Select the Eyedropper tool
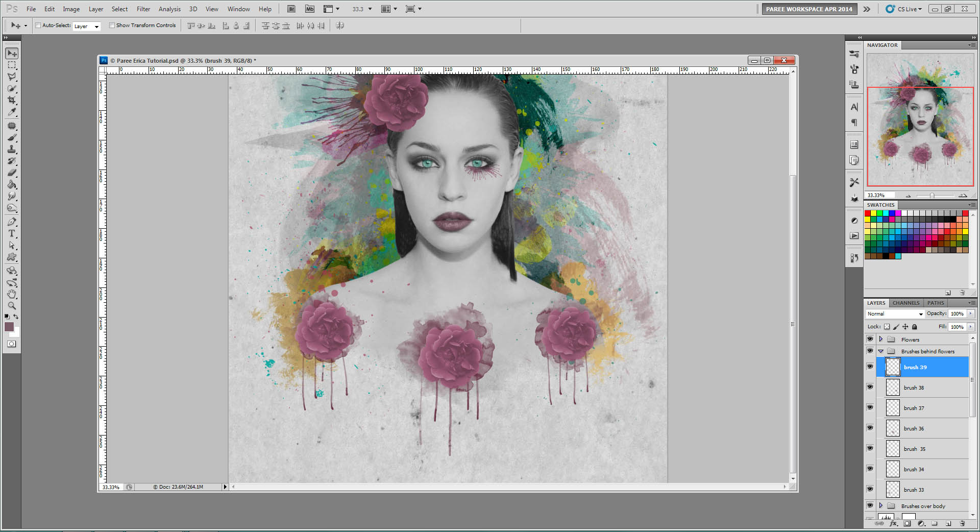This screenshot has height=532, width=980. (12, 112)
